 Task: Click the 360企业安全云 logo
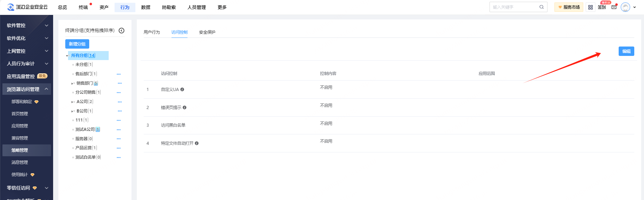[x=27, y=7]
